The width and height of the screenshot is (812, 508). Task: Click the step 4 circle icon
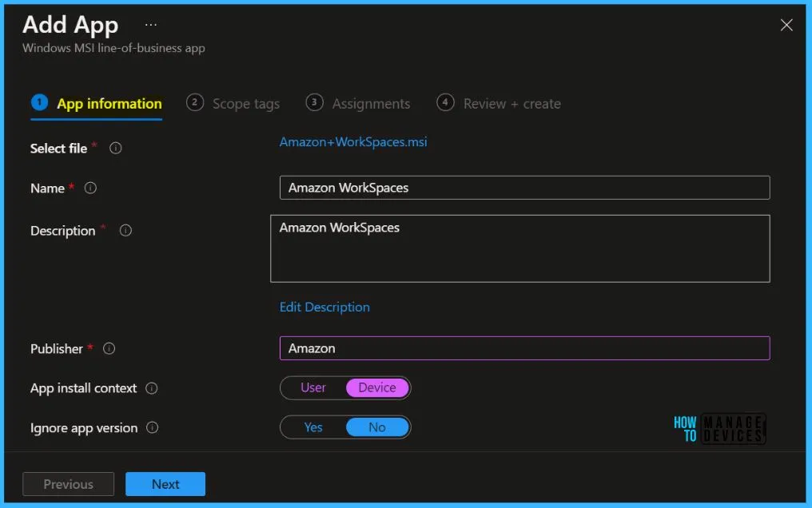(x=445, y=102)
